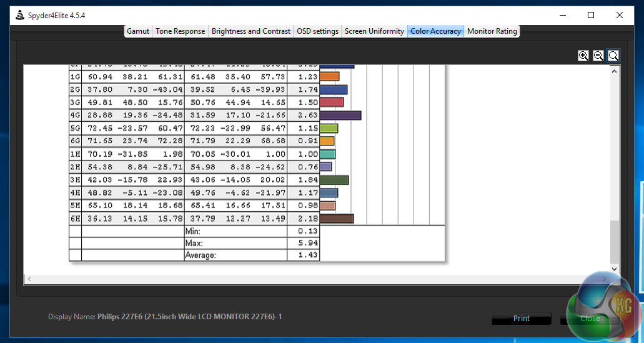The image size is (644, 343).
Task: Click the delta value 0.76
Action: coord(308,167)
